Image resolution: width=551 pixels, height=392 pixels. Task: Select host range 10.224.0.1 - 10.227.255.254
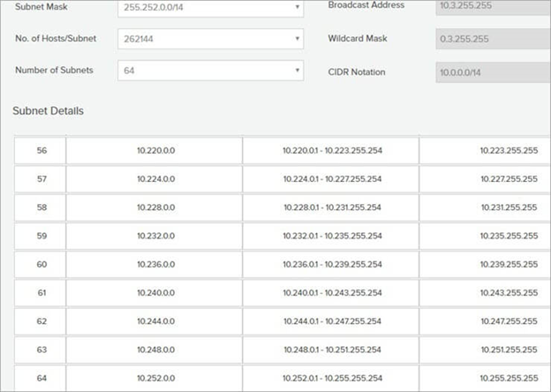[332, 179]
